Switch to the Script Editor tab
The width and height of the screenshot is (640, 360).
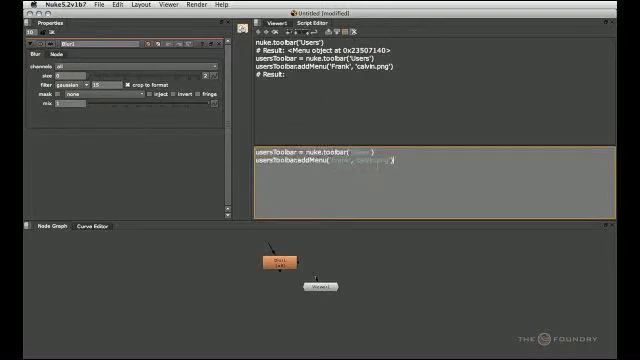pyautogui.click(x=312, y=23)
